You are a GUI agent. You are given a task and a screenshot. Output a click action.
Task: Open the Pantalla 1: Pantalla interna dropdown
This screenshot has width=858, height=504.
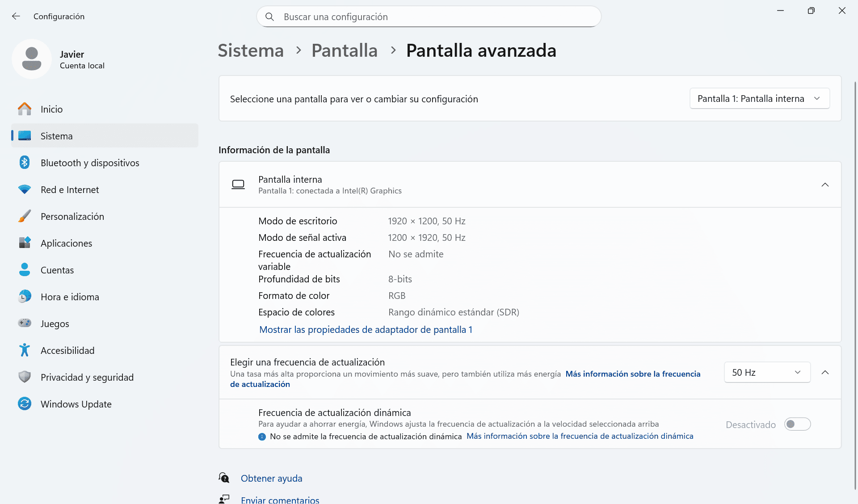(x=759, y=99)
